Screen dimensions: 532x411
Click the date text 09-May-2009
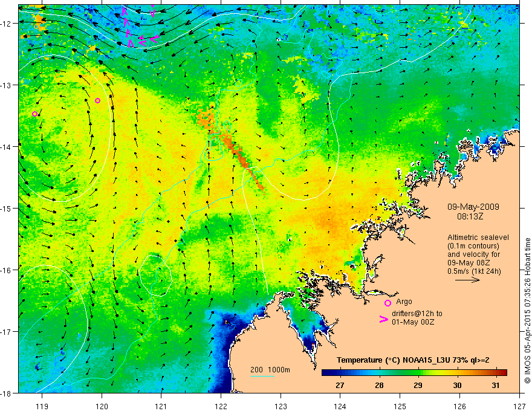tap(473, 207)
